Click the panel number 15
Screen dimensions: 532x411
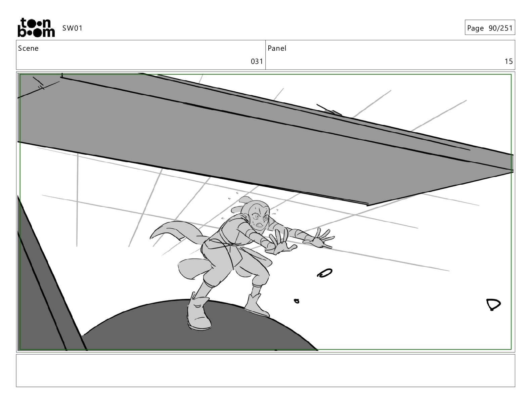click(508, 61)
